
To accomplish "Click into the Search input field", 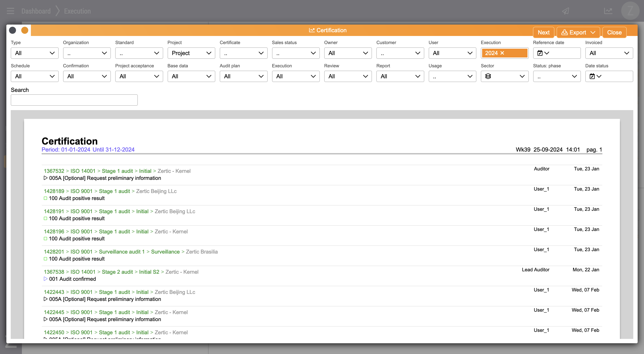I will click(x=74, y=100).
